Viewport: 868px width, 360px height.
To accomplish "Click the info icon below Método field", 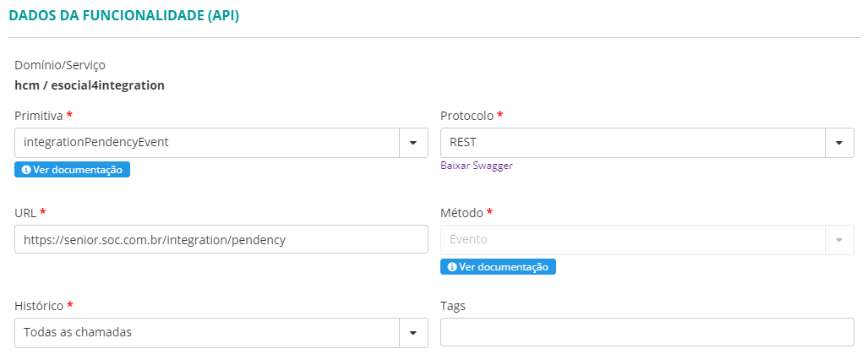I will coord(452,267).
